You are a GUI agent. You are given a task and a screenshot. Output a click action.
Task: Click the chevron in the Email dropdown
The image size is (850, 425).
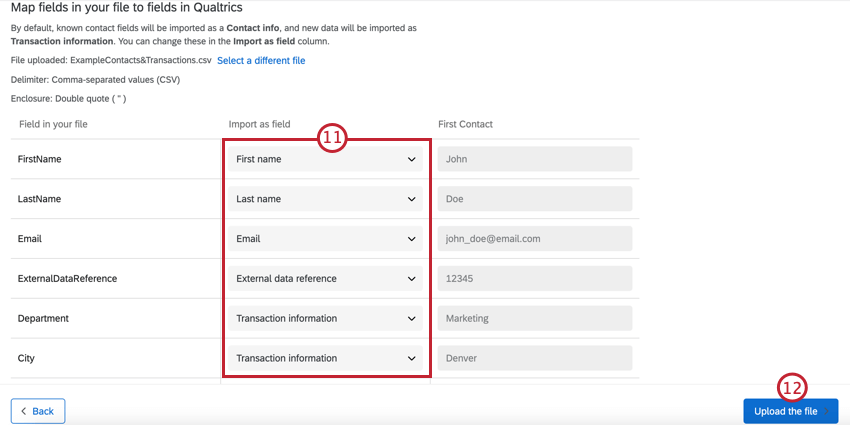click(411, 239)
